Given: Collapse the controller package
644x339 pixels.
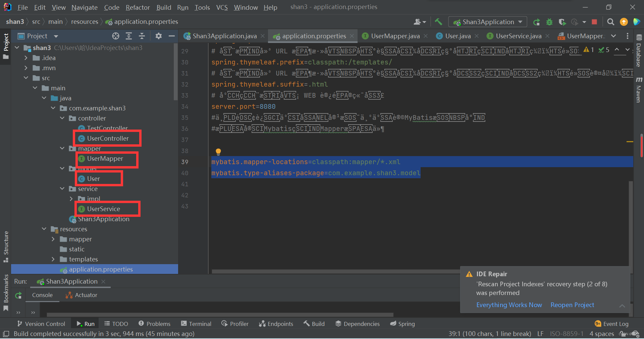Looking at the screenshot, I should [62, 118].
